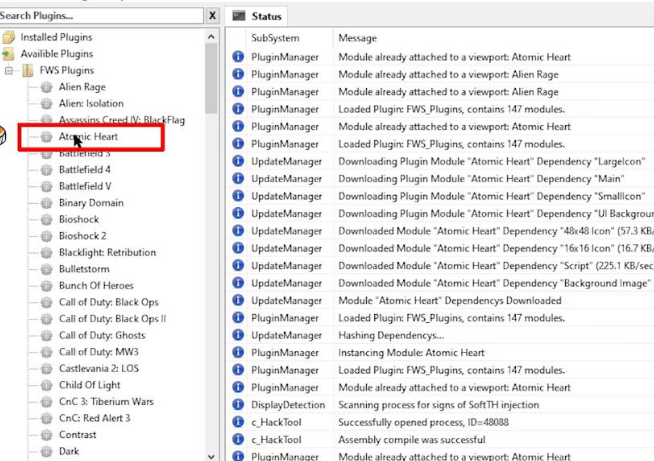This screenshot has width=654, height=461.
Task: Select Call of Duty: MW3 plugin
Action: click(x=99, y=352)
